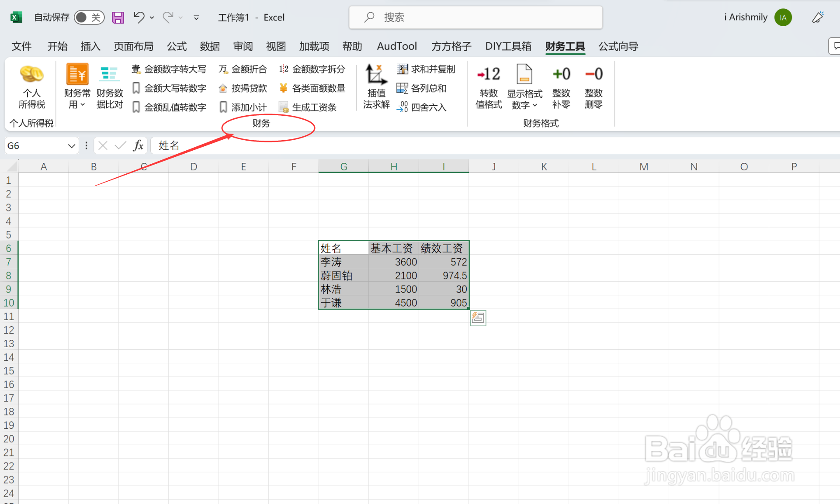Screen dimensions: 840x504
Task: Open the 方方格子 tab
Action: [x=451, y=46]
